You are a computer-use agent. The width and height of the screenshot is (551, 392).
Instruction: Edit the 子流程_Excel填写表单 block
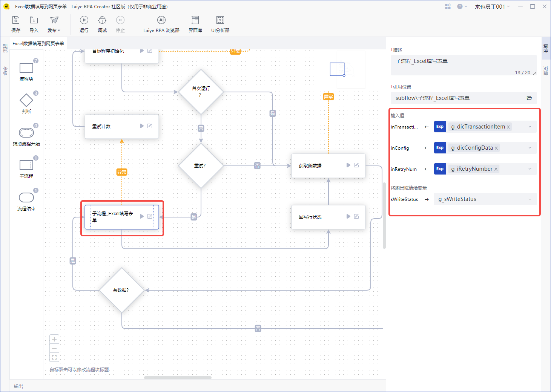pyautogui.click(x=150, y=216)
